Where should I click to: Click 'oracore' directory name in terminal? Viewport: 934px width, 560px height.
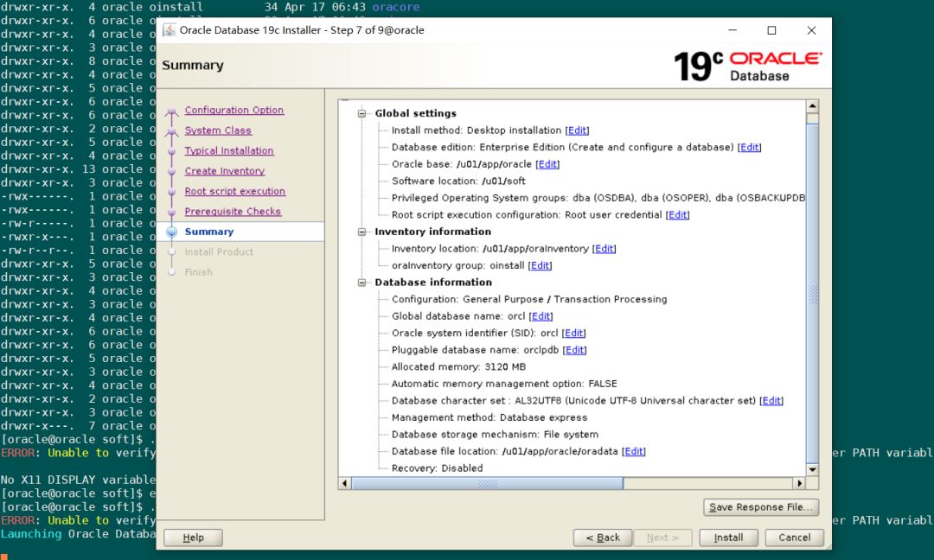pyautogui.click(x=395, y=7)
